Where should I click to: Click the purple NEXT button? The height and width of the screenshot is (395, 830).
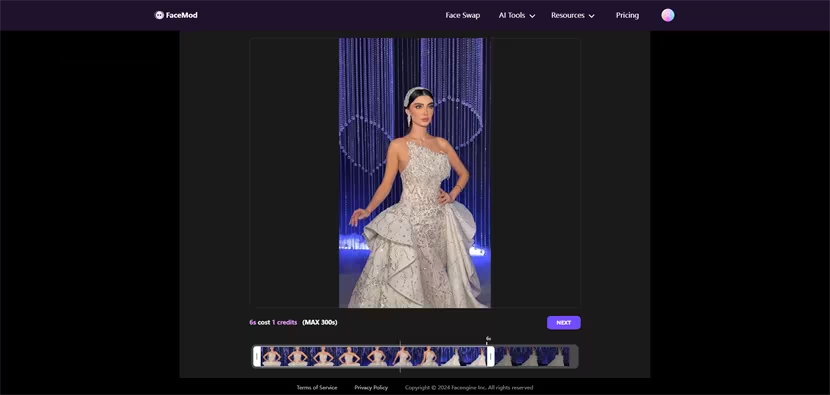pyautogui.click(x=563, y=322)
